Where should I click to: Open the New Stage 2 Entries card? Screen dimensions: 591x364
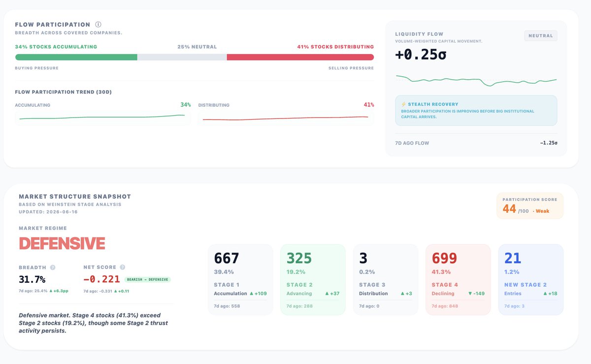(531, 279)
